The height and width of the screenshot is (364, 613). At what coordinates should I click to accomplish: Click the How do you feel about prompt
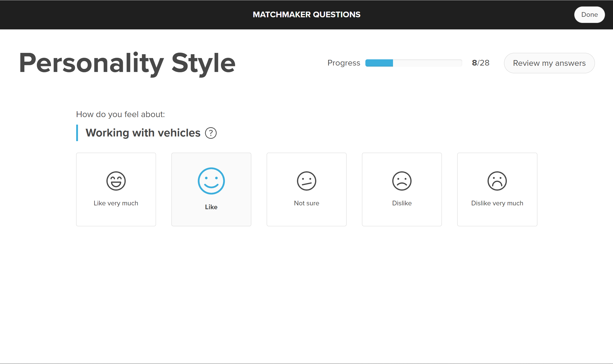[120, 114]
